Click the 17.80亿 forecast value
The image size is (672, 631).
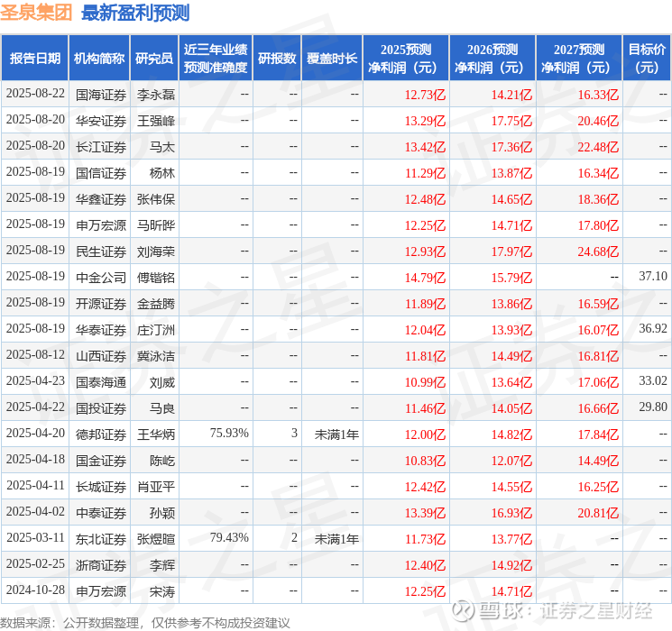598,225
